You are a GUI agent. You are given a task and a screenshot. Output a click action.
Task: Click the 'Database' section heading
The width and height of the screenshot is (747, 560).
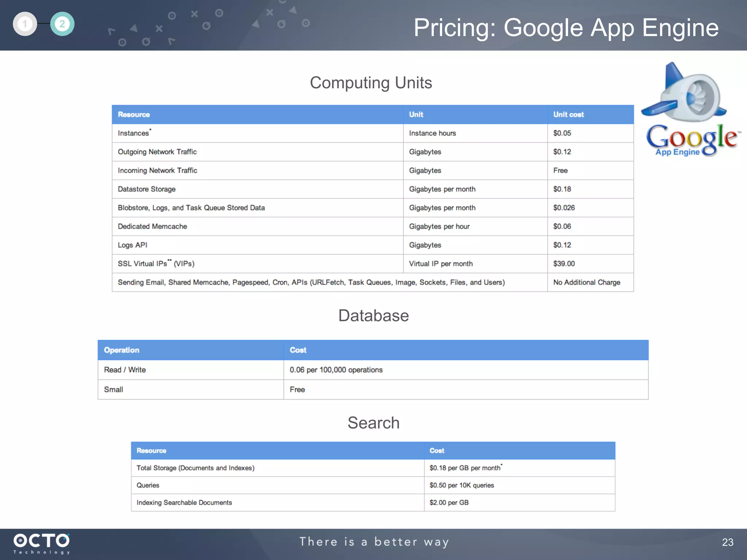373,315
